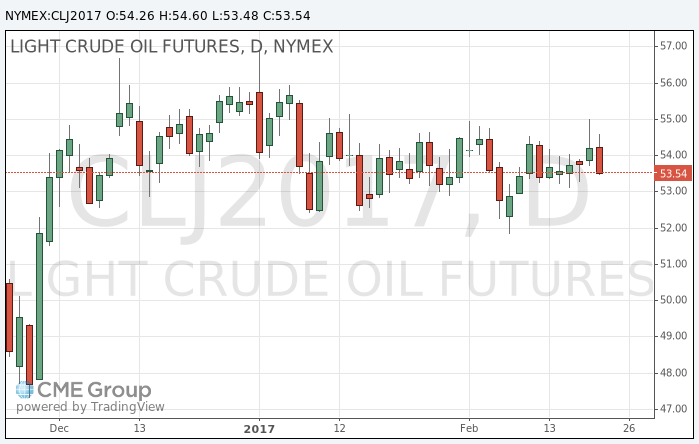Select the first red candlestick at far left
This screenshot has height=444, width=699.
pyautogui.click(x=9, y=317)
